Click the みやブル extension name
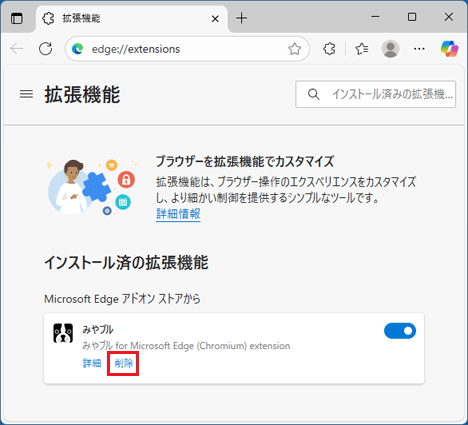This screenshot has width=468, height=425. point(98,329)
